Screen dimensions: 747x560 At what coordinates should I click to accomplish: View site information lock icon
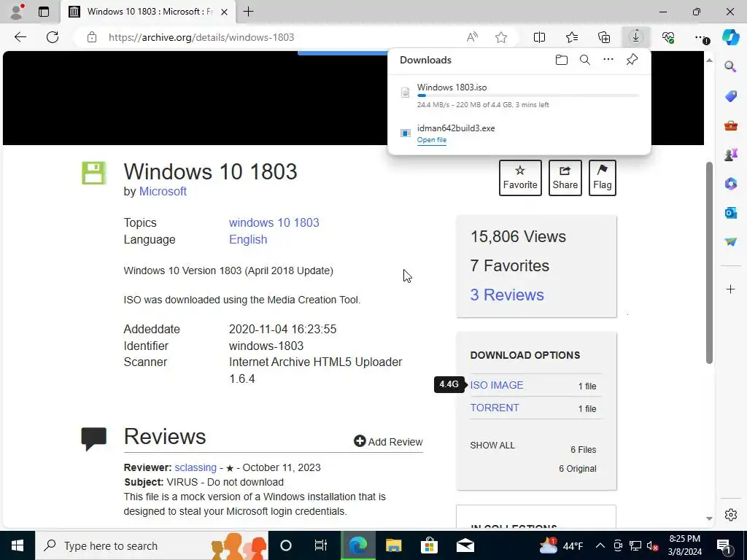[91, 37]
